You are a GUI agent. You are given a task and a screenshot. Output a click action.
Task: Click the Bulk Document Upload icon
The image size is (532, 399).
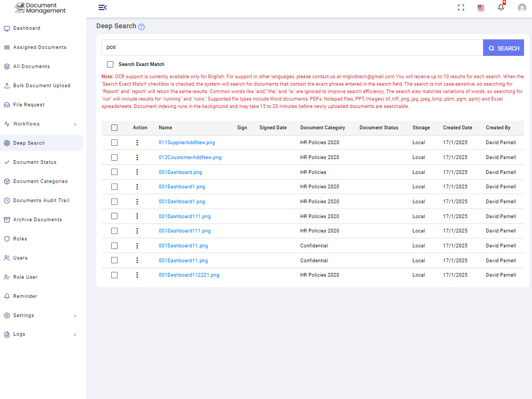point(7,86)
